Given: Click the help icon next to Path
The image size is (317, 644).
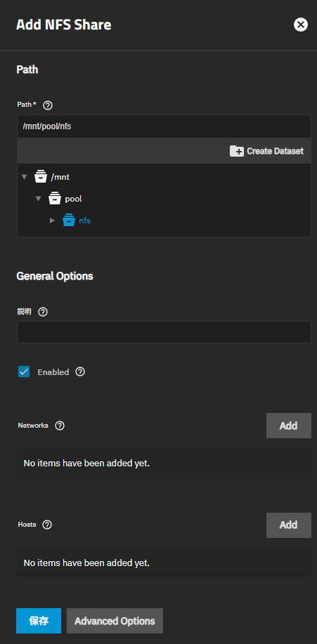Looking at the screenshot, I should [x=48, y=105].
